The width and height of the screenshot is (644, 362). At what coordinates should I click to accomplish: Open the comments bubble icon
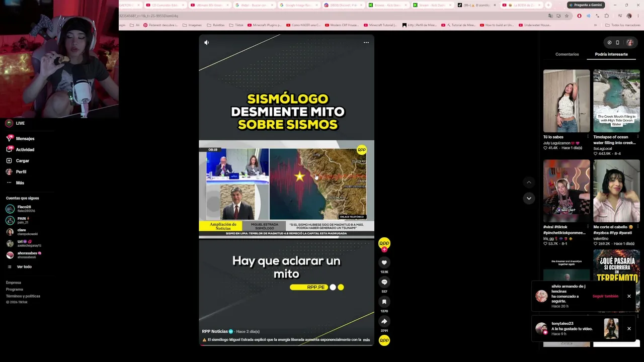384,282
